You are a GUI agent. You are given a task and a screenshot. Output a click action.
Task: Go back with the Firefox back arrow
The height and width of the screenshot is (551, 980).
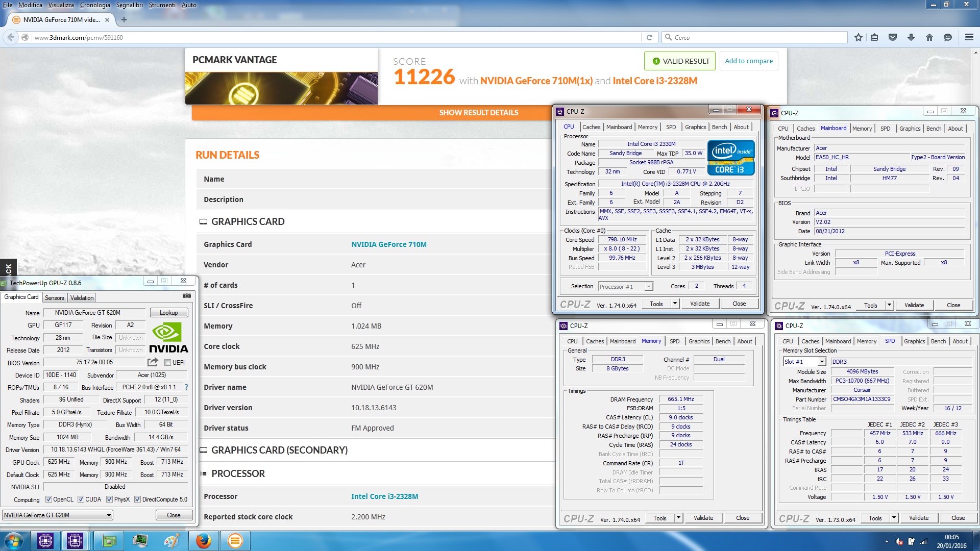click(x=11, y=37)
